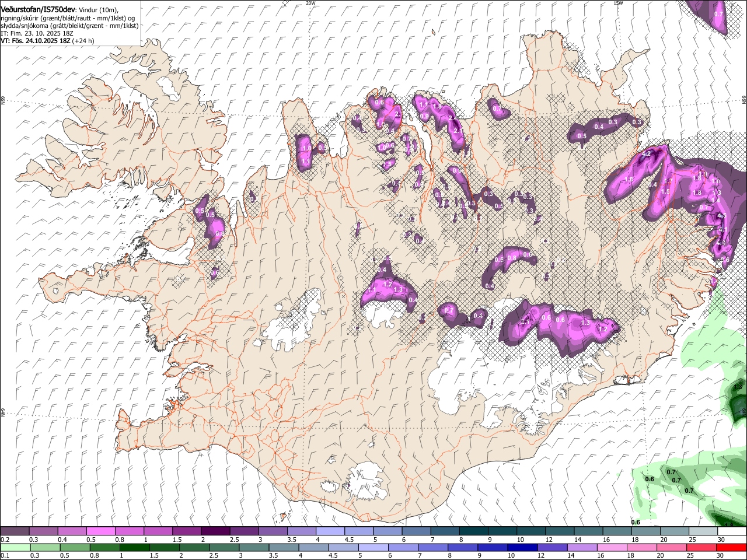The image size is (747, 560).
Task: Select top-row purple swatch between 1 and 1.5
Action: pos(158,531)
